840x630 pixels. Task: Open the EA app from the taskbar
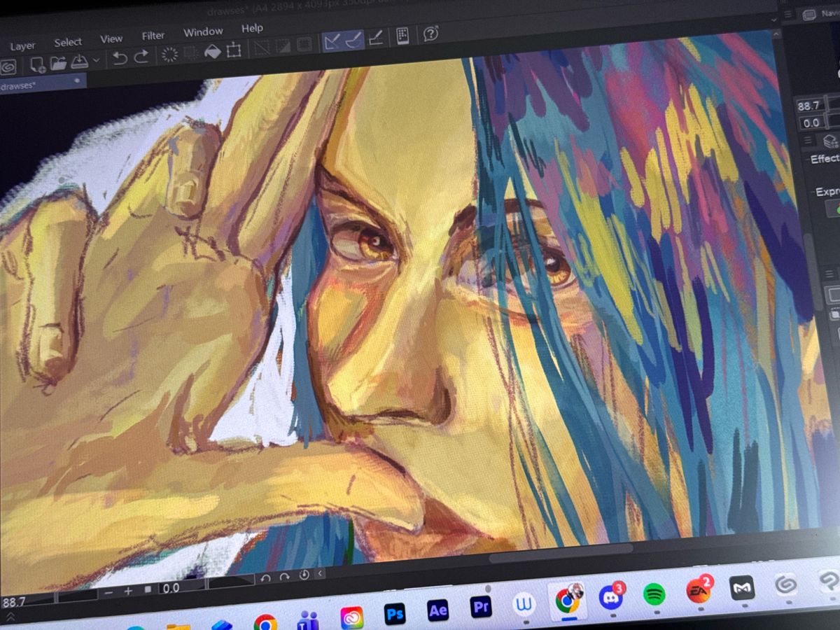point(698,590)
